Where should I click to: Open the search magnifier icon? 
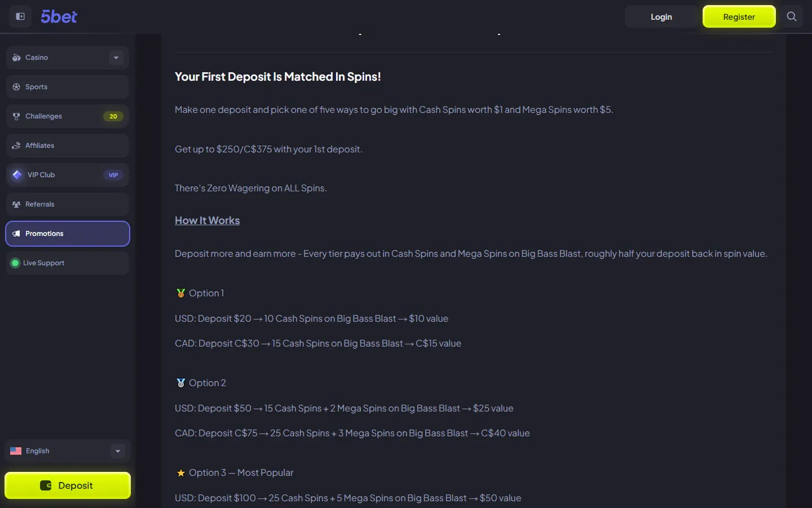tap(792, 16)
